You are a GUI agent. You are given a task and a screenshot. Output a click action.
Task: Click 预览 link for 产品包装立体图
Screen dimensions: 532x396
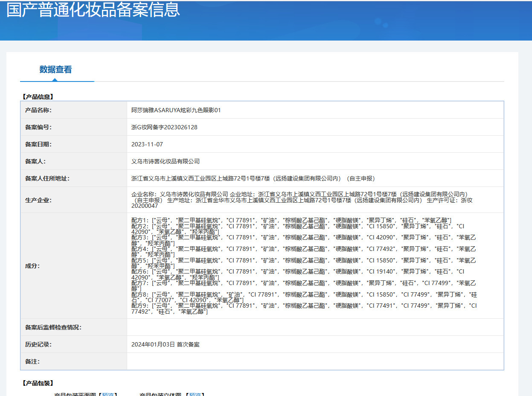(195, 395)
